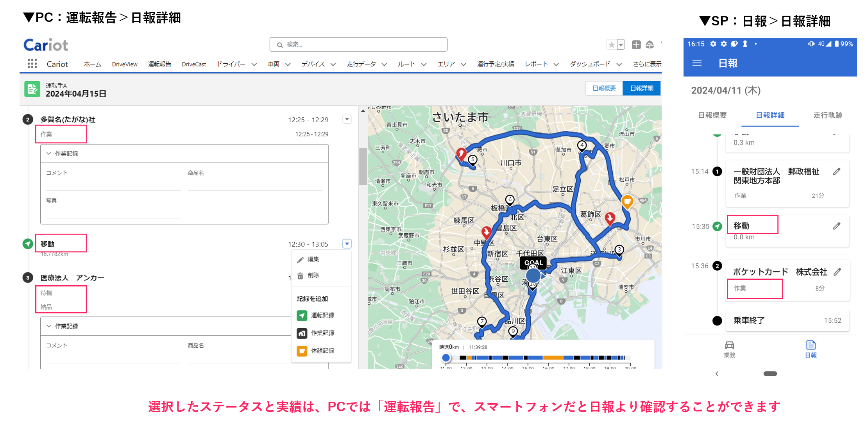868x422 pixels.
Task: Click the black 作業記録 icon in menu
Action: tap(302, 333)
